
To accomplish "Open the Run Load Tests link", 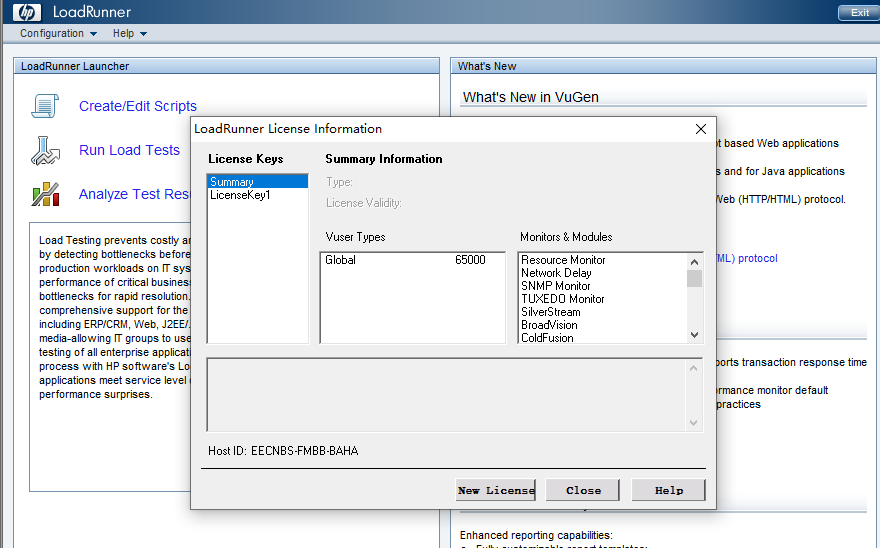I will pyautogui.click(x=129, y=150).
